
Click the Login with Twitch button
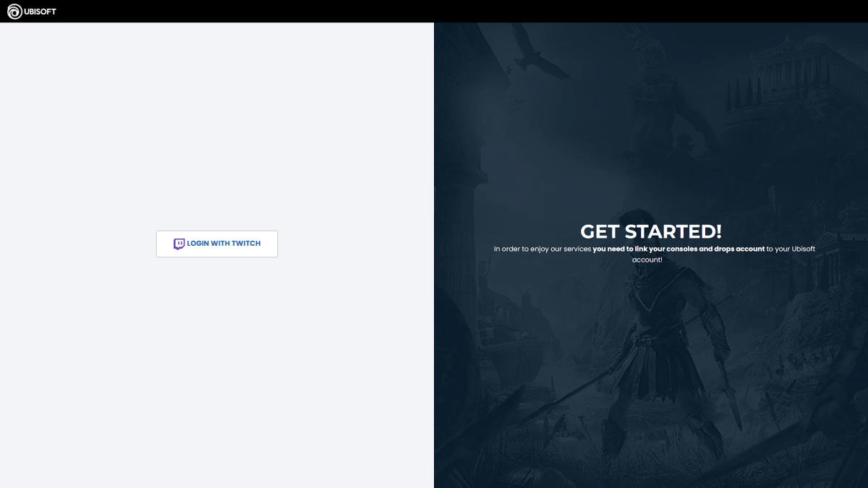pos(217,244)
